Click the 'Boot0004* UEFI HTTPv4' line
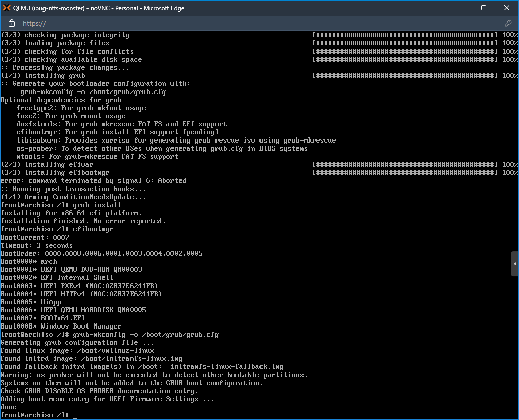This screenshot has height=420, width=519. click(81, 294)
